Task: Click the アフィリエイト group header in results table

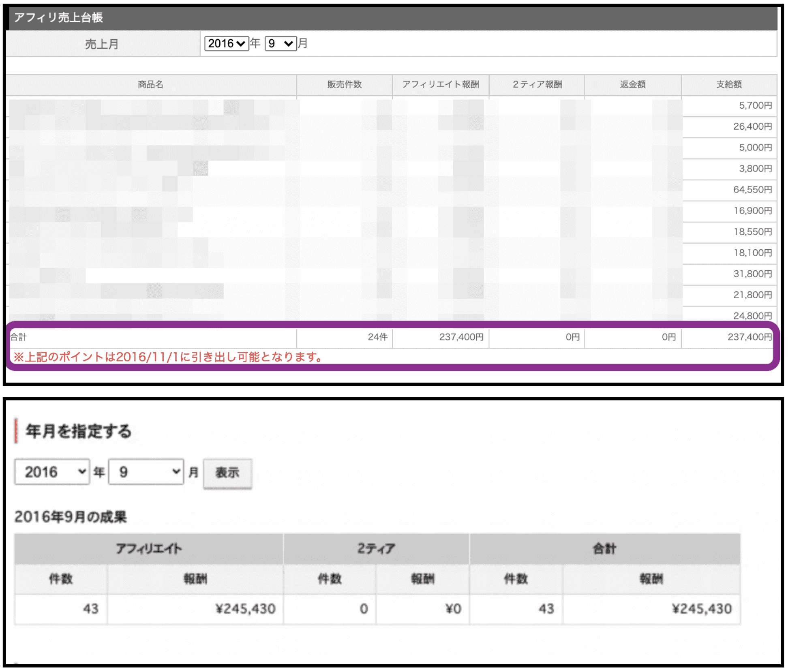Action: tap(148, 549)
